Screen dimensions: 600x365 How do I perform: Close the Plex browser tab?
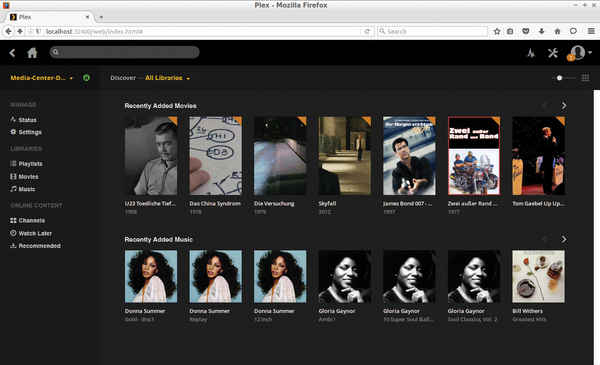coord(87,17)
